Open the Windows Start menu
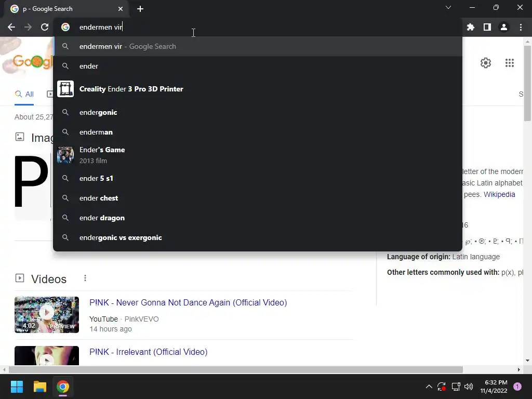 [x=17, y=387]
